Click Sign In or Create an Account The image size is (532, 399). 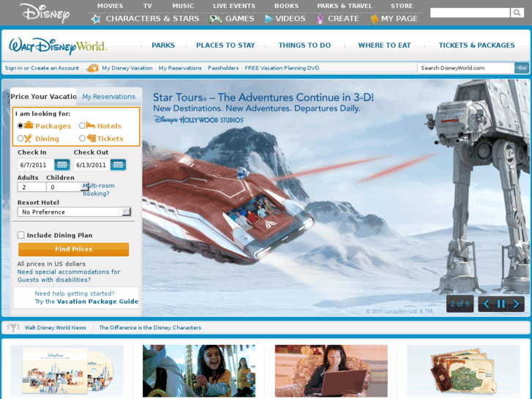coord(42,68)
